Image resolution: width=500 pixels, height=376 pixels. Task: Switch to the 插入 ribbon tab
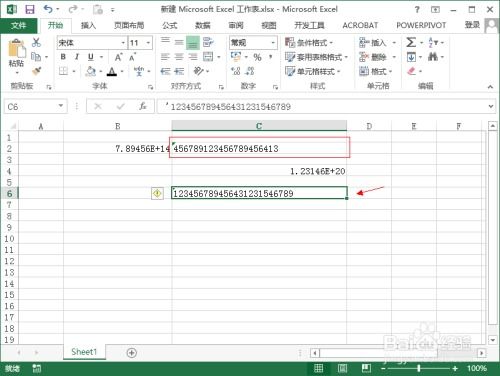click(88, 25)
